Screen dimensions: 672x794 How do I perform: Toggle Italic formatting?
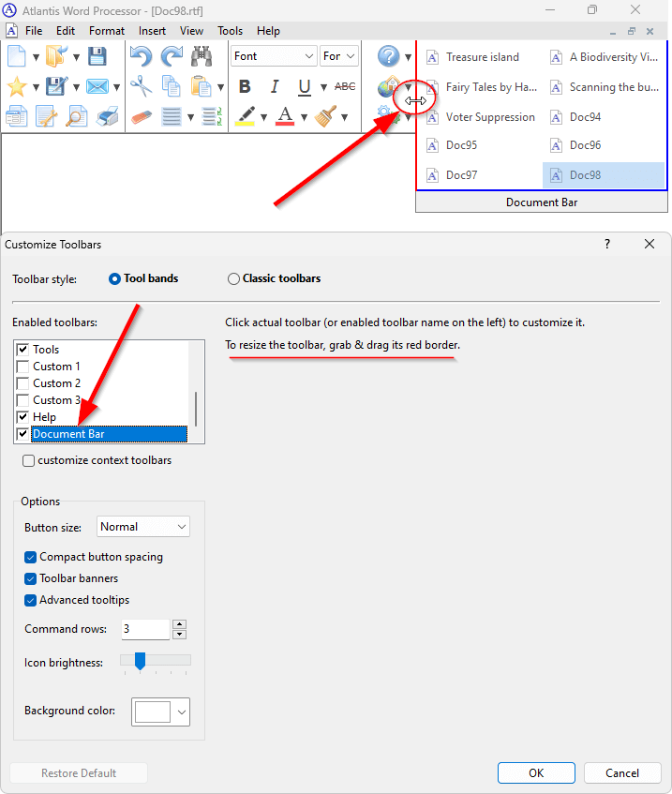tap(275, 86)
